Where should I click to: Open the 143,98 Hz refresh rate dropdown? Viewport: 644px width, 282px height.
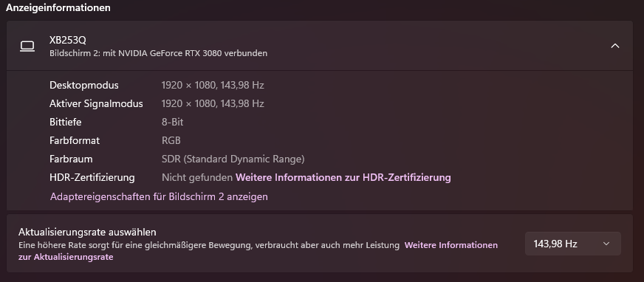pyautogui.click(x=573, y=244)
